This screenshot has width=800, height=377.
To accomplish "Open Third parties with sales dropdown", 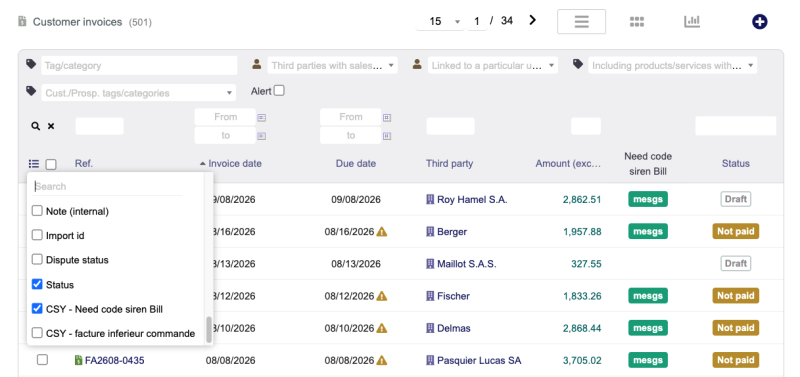I will 332,65.
